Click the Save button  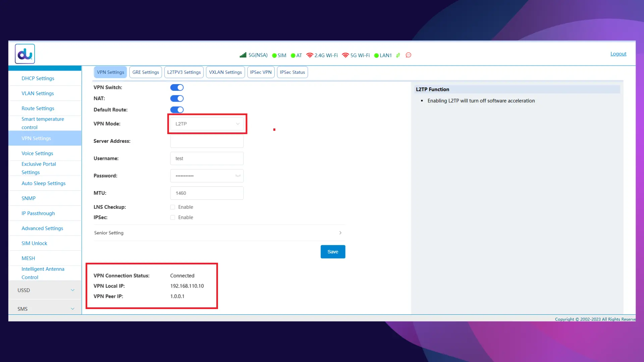[333, 252]
